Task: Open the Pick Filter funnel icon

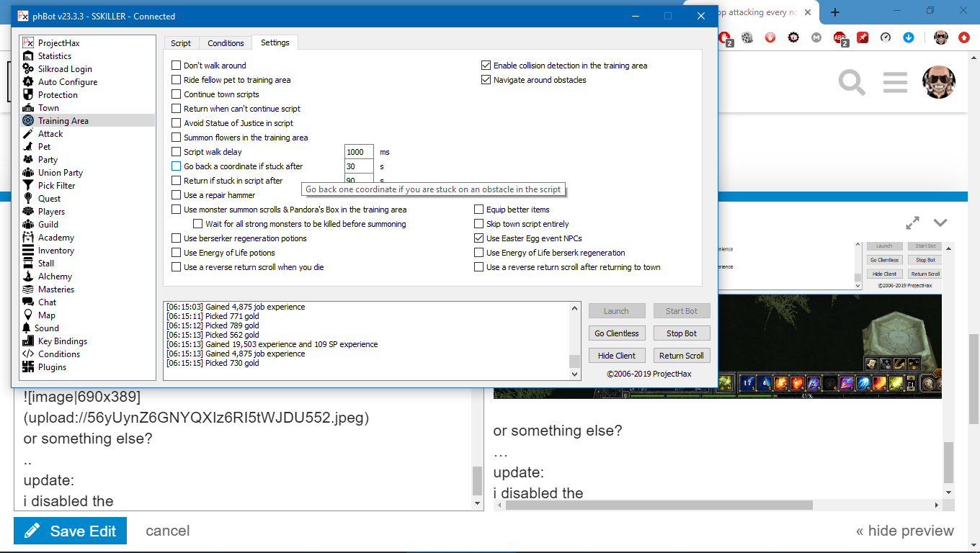Action: [x=28, y=186]
